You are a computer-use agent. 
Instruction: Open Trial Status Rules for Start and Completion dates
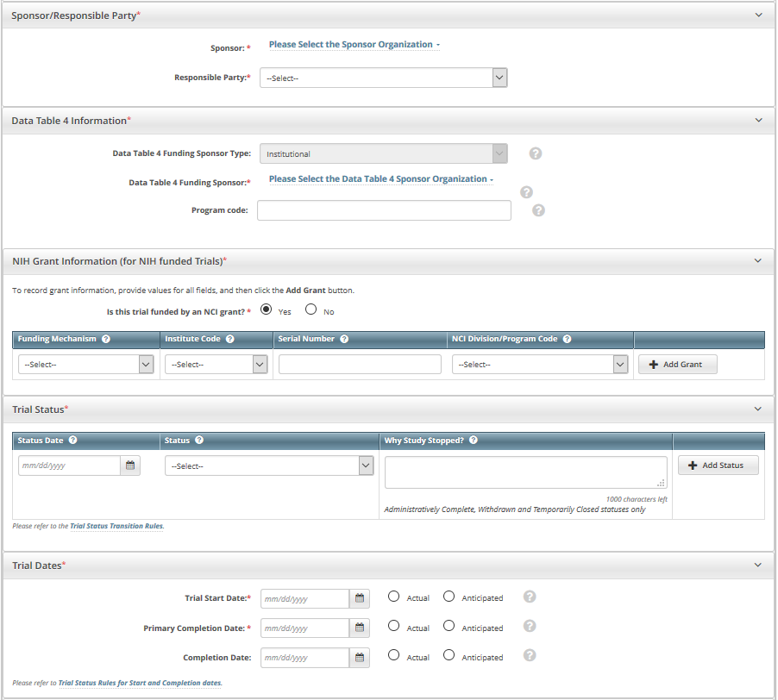pyautogui.click(x=140, y=683)
